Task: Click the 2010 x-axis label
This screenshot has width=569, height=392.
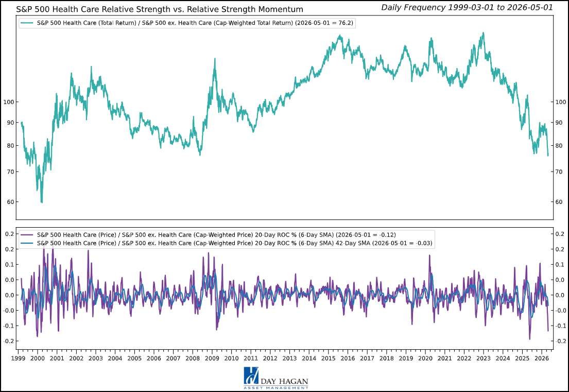Action: pyautogui.click(x=232, y=358)
